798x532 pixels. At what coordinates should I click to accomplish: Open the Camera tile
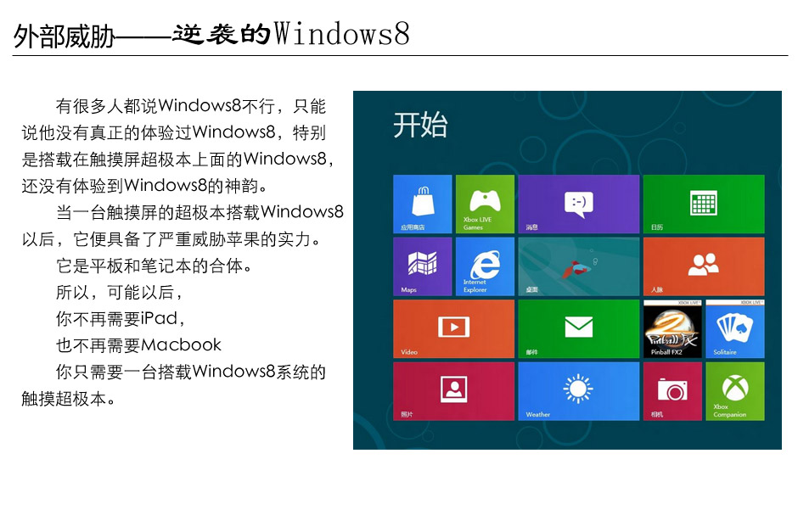pyautogui.click(x=672, y=390)
